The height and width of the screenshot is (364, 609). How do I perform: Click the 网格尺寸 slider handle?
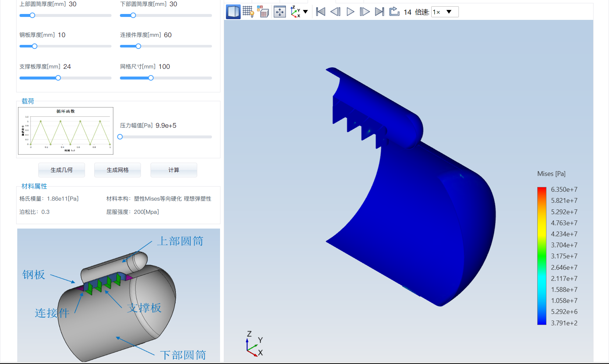(x=151, y=78)
